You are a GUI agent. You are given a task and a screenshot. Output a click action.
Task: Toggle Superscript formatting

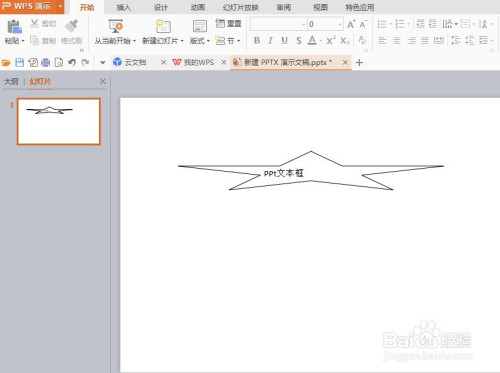coord(331,41)
